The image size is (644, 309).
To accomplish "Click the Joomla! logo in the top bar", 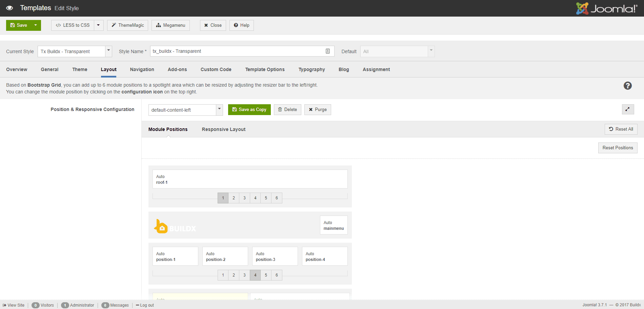I will pyautogui.click(x=607, y=8).
